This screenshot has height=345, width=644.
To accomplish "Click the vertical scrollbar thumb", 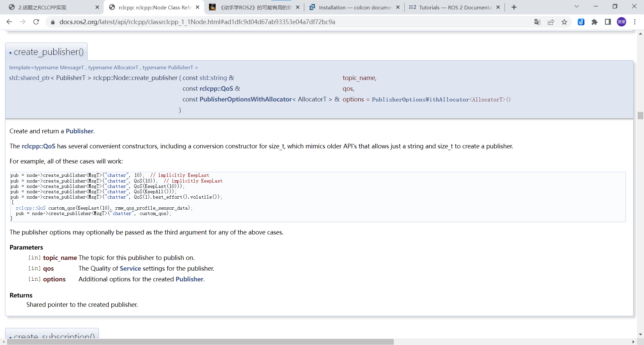I will pos(640,116).
